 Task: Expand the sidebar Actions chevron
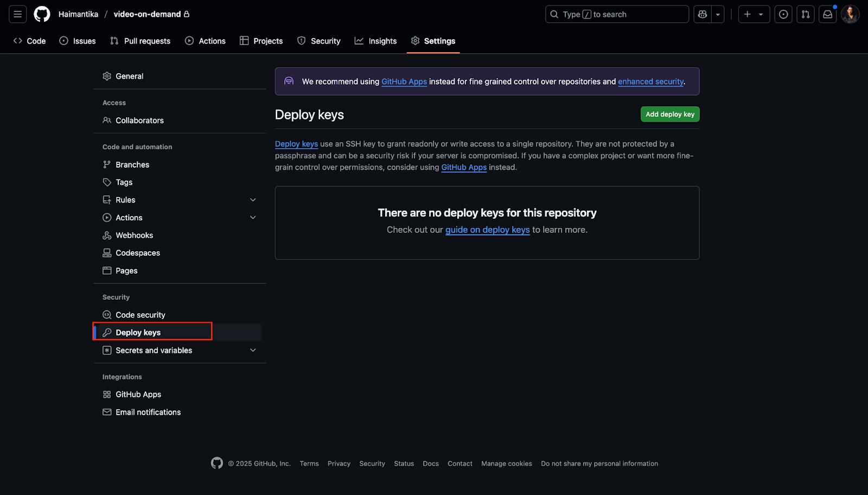pos(253,218)
